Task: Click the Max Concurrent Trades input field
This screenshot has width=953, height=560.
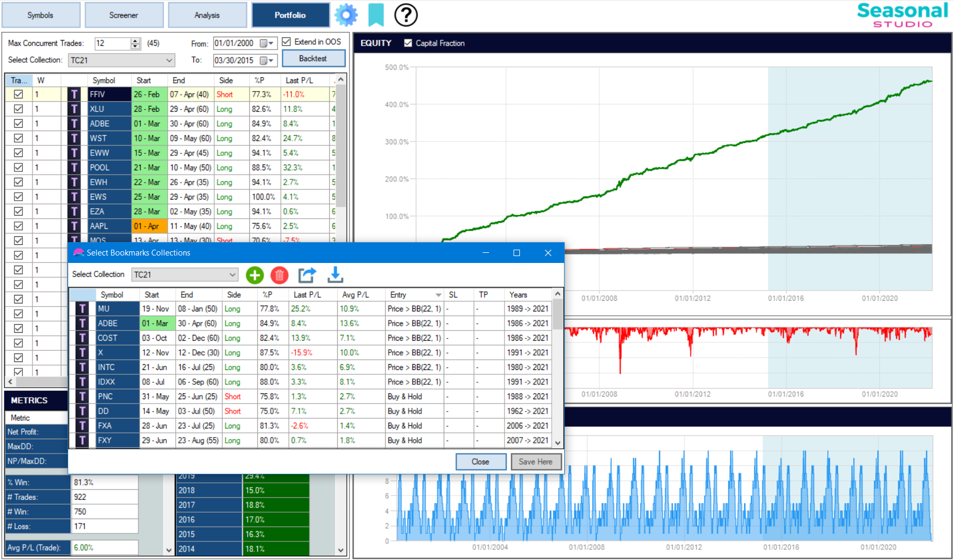Action: pyautogui.click(x=112, y=43)
